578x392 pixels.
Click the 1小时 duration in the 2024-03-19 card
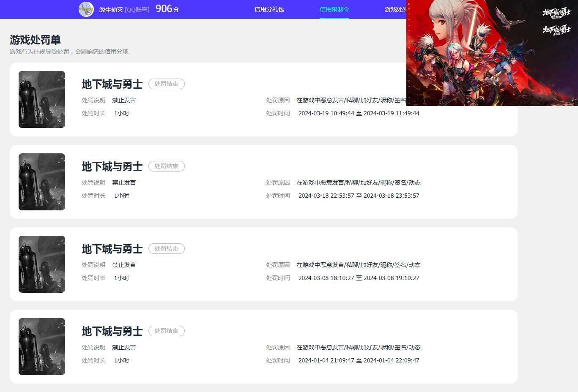point(122,113)
